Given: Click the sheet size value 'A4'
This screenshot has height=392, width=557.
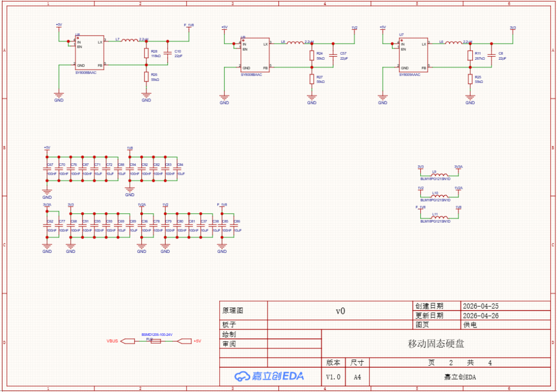Looking at the screenshot, I should coord(357,377).
